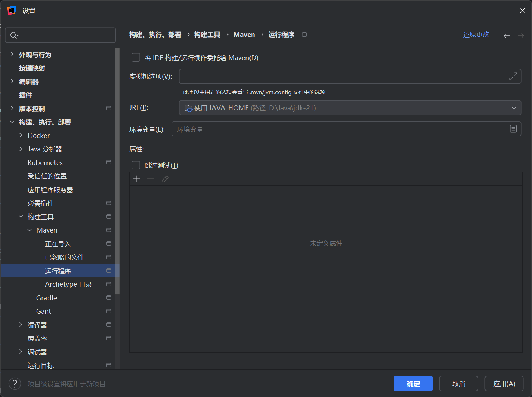Select 按键映射 in settings tree
This screenshot has height=397, width=532.
[x=32, y=68]
